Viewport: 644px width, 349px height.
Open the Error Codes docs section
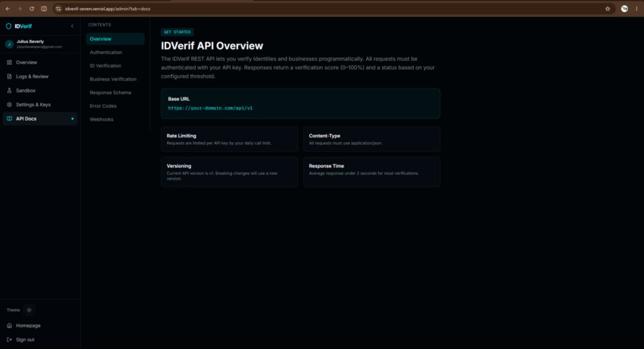[115, 106]
